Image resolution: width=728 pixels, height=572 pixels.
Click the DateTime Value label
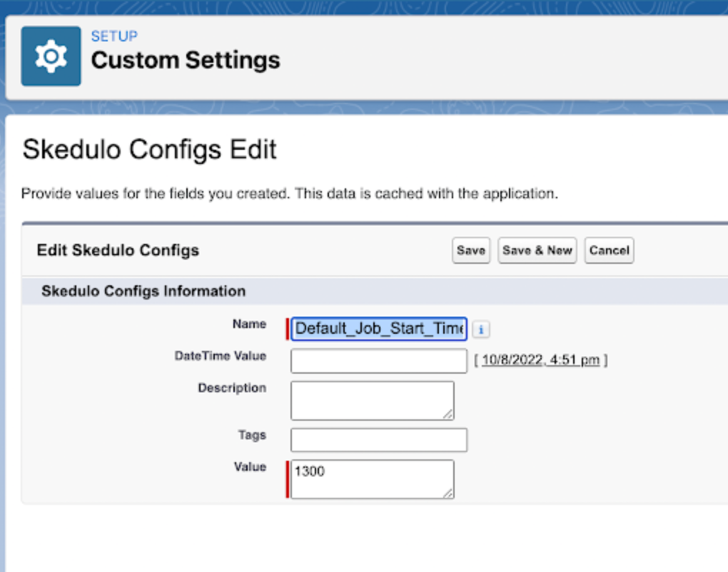tap(220, 356)
